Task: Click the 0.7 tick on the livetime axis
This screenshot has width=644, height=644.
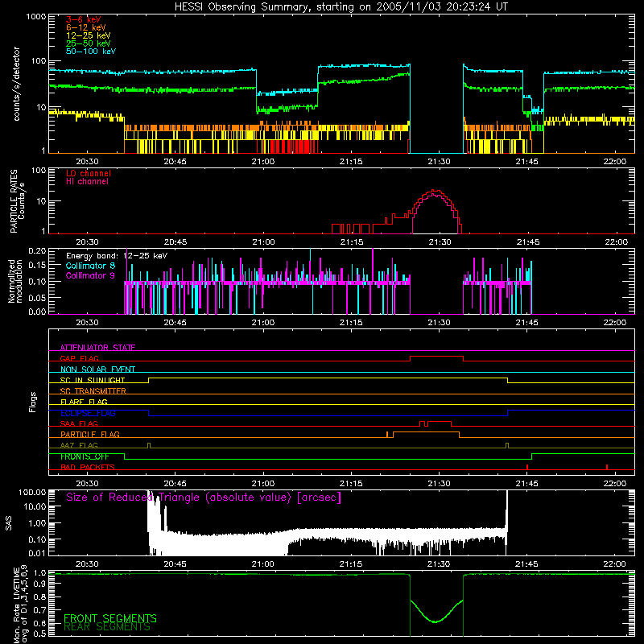Action: pyautogui.click(x=39, y=610)
